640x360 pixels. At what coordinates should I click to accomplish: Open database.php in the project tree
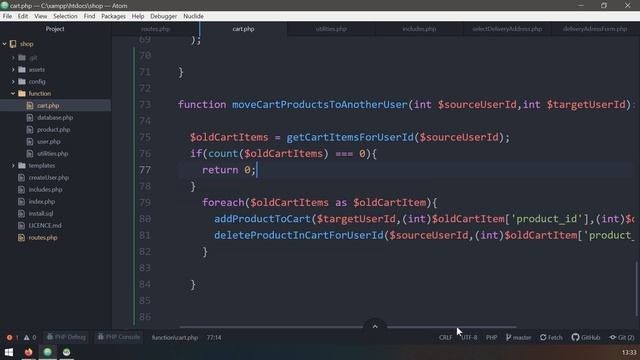point(55,118)
